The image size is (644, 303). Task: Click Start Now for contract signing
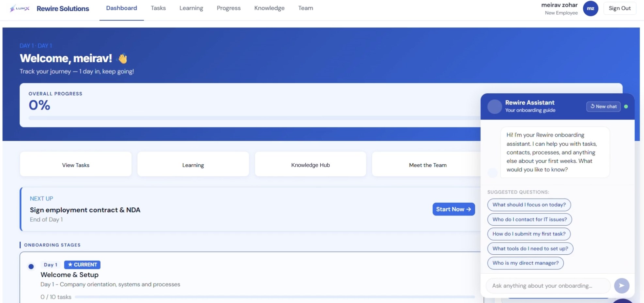click(453, 209)
